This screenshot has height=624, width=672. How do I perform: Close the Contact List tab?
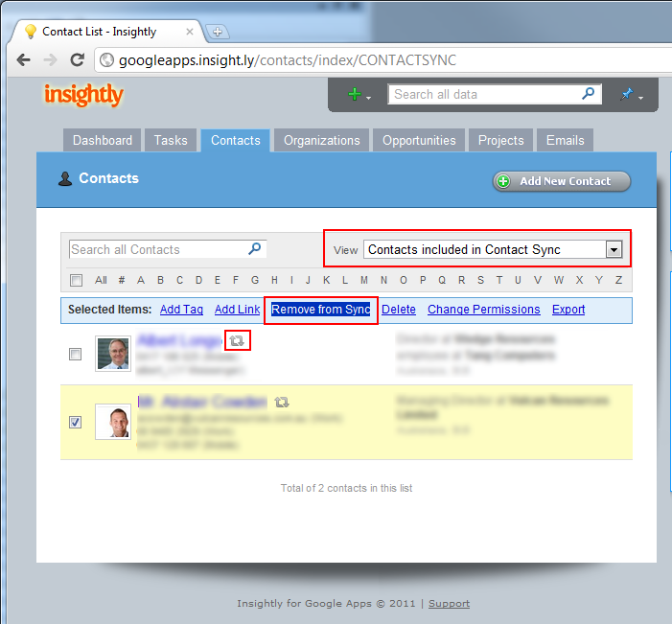190,32
